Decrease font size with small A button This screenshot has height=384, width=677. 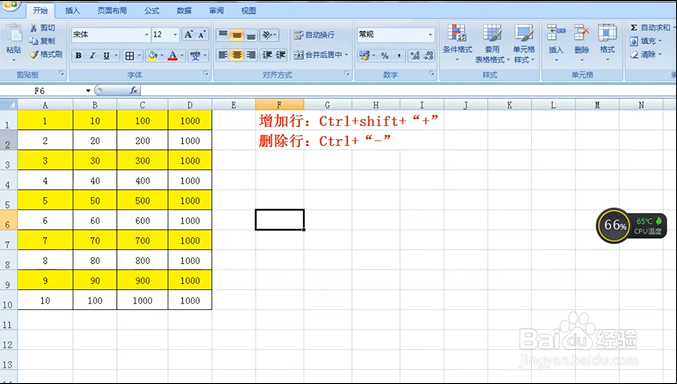click(202, 35)
